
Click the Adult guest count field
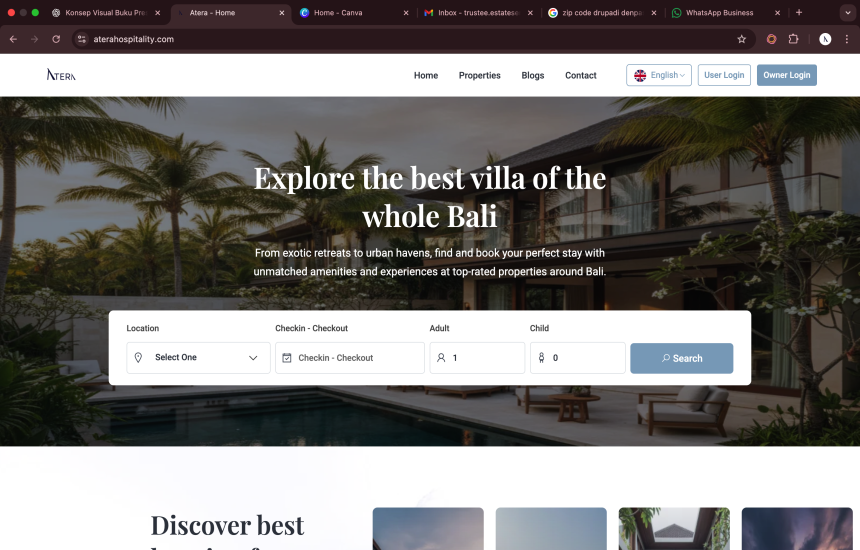pyautogui.click(x=477, y=358)
